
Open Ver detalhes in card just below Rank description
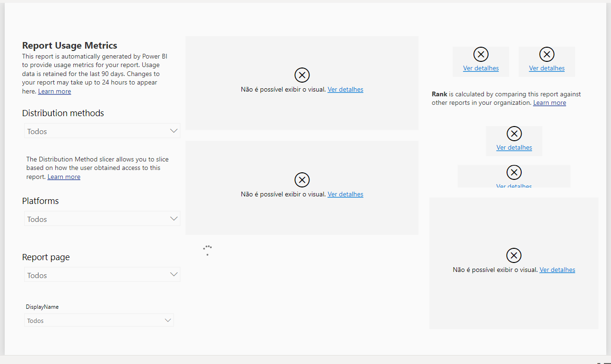tap(514, 148)
